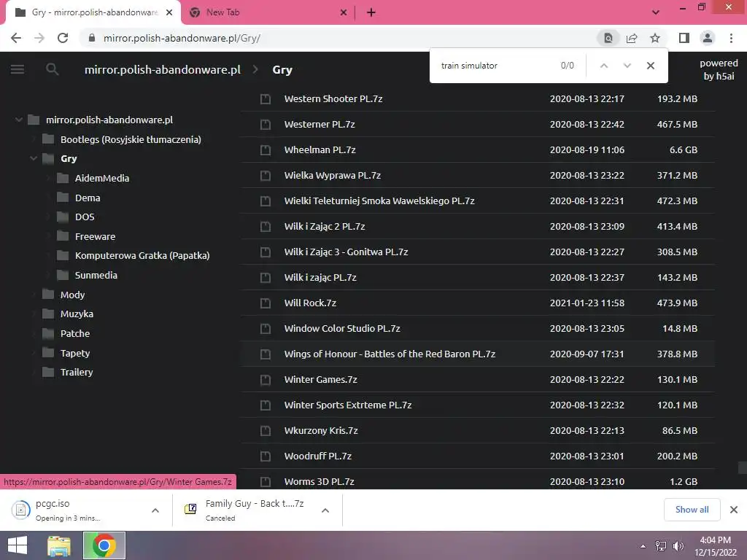747x560 pixels.
Task: Download Wings of Honour - Battles of the Red Baron PL.7z
Action: click(390, 354)
